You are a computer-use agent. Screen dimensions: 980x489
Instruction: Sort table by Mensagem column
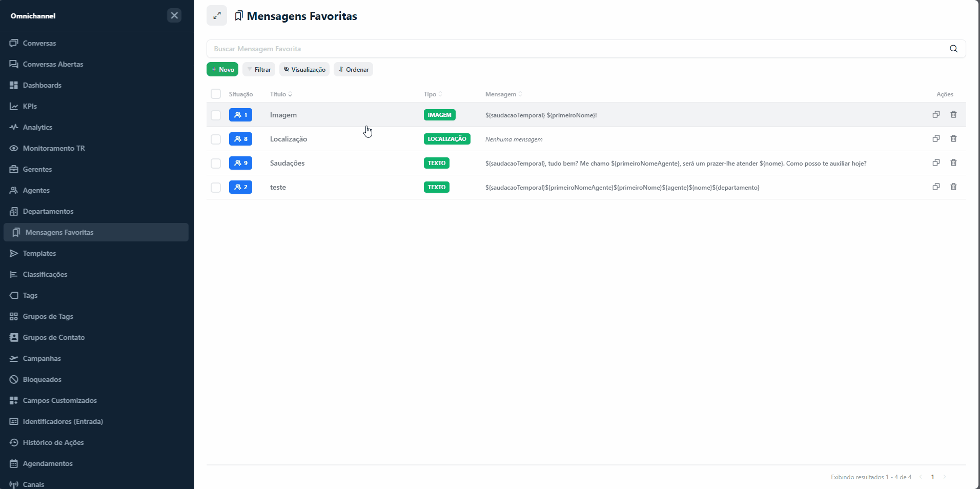[x=503, y=94]
